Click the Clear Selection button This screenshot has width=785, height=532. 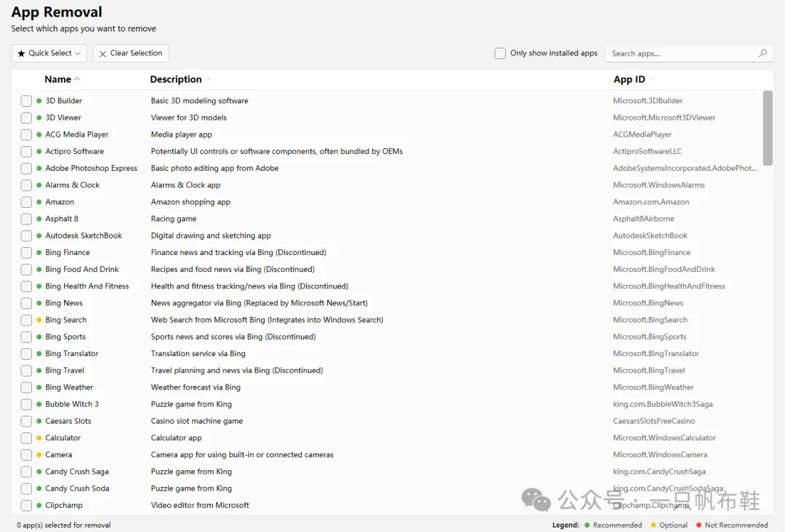point(130,53)
